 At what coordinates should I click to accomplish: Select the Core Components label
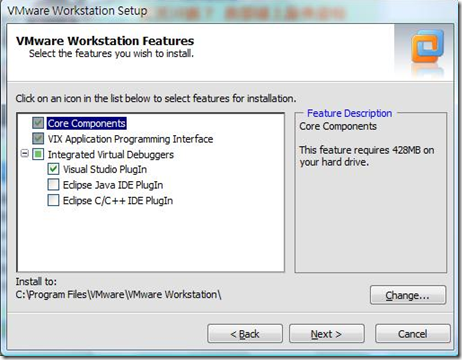[x=87, y=123]
